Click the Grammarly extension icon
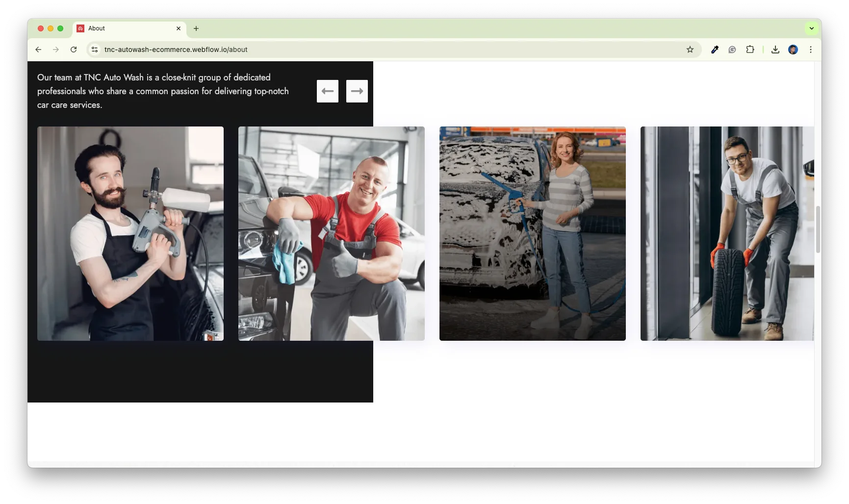The image size is (849, 504). 732,50
